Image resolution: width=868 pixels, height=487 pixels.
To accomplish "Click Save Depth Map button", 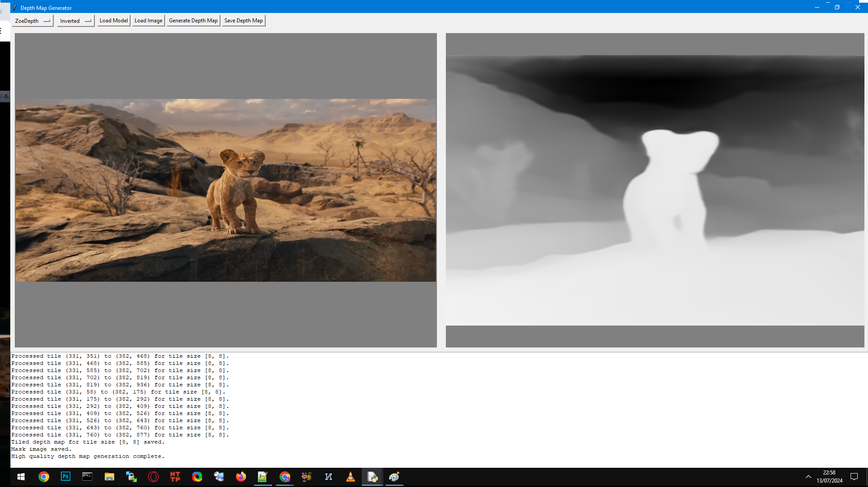I will [x=244, y=21].
